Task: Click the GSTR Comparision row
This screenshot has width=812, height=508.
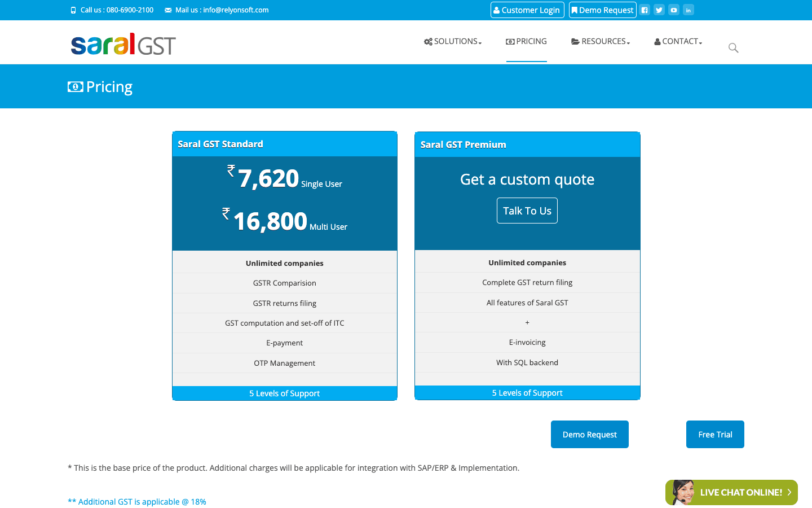Action: pyautogui.click(x=285, y=283)
